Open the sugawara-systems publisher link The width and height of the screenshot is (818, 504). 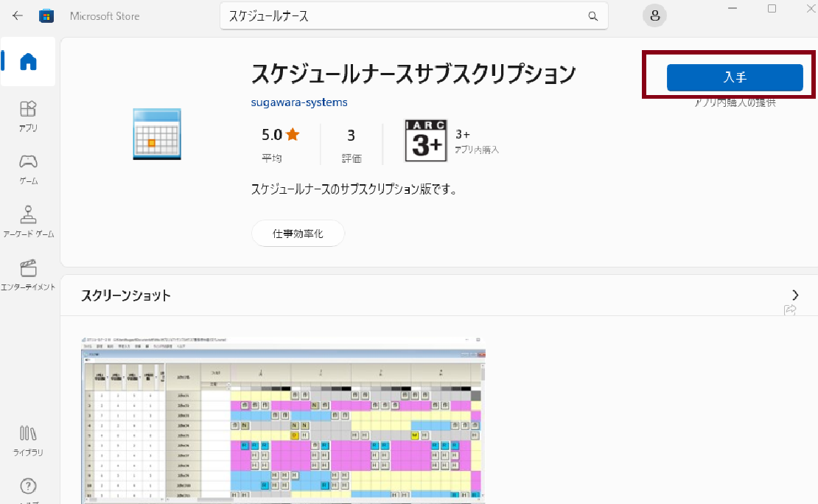[x=299, y=102]
